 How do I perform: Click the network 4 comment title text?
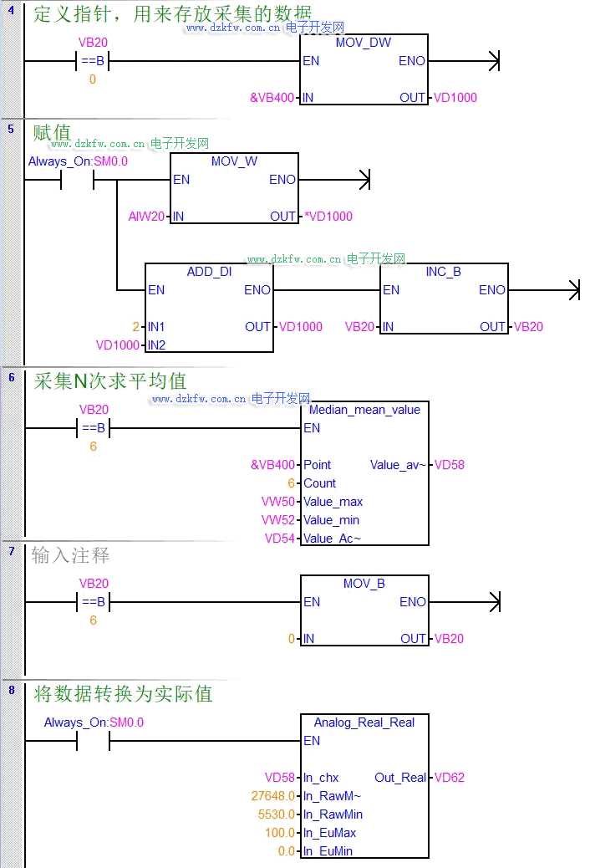[x=172, y=14]
